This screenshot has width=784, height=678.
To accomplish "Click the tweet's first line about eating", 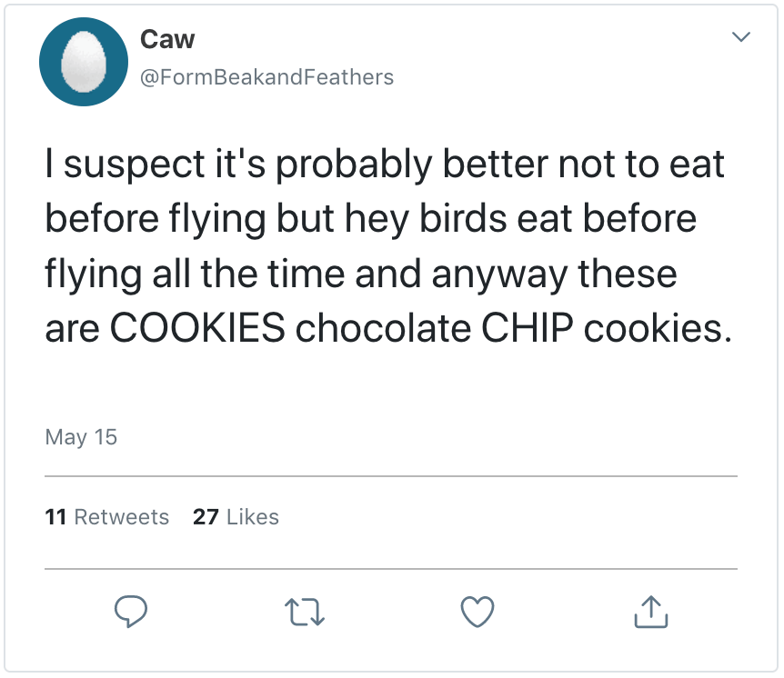I will pos(385,166).
